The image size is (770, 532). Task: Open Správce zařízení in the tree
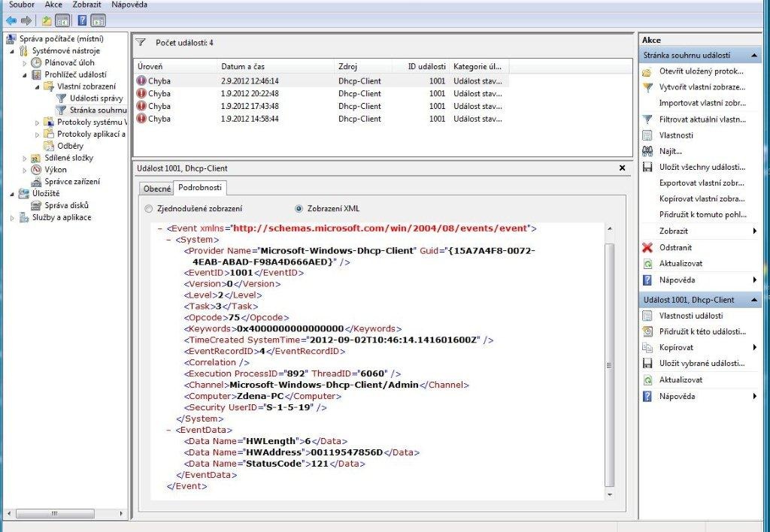point(71,181)
